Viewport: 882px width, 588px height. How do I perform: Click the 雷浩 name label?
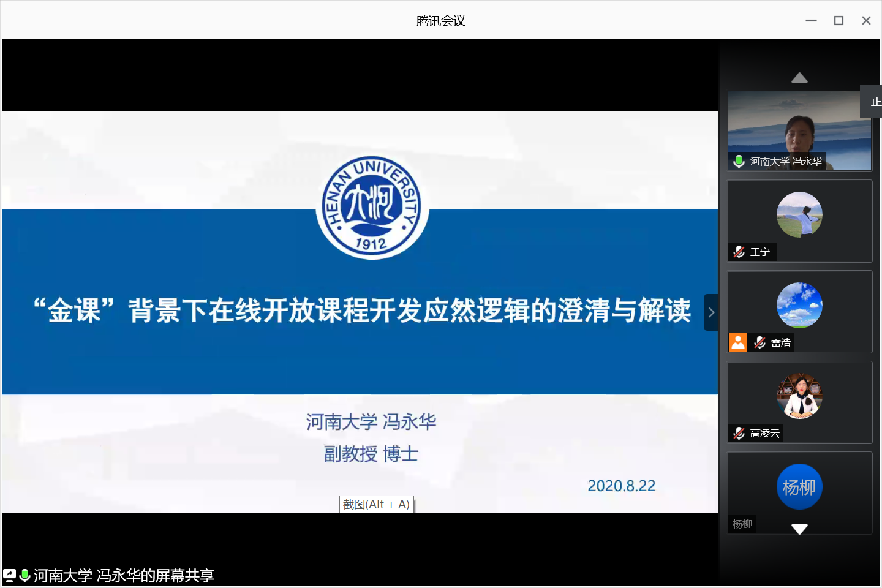[x=781, y=342]
